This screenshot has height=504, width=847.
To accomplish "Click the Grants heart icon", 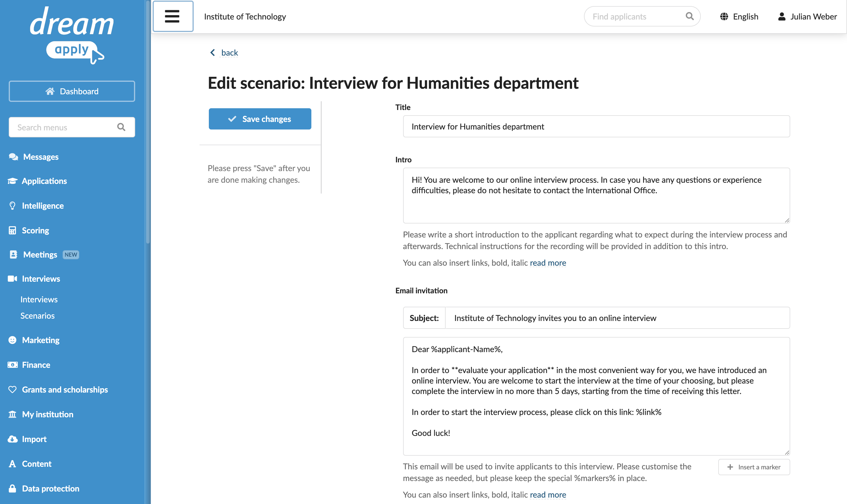I will coord(13,390).
